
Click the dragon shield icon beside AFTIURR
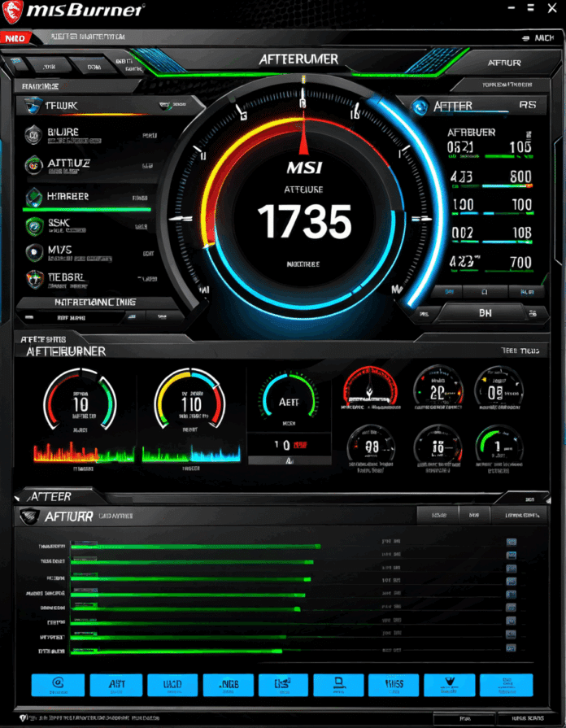click(28, 516)
